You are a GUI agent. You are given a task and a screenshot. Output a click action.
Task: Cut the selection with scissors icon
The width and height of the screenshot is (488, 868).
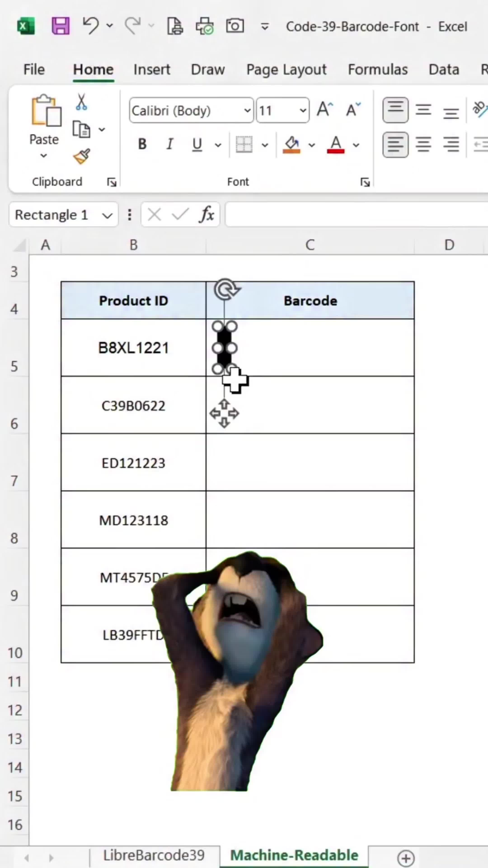click(81, 102)
